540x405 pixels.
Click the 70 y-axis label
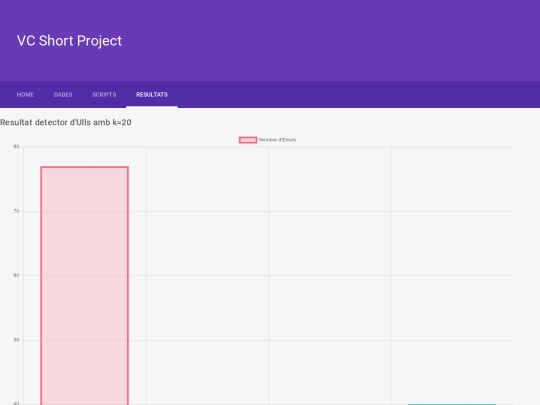tap(16, 211)
